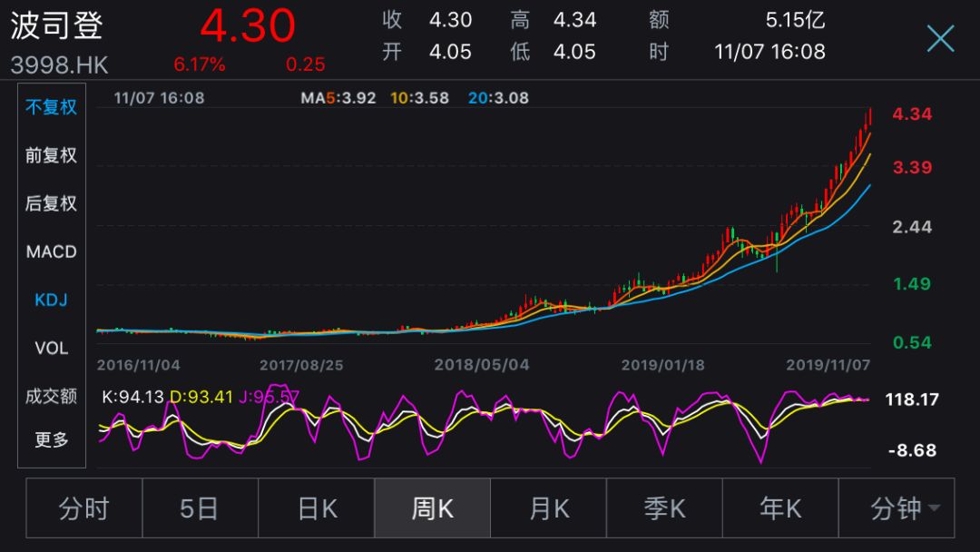Click the 分钟 dropdown arrow
The height and width of the screenshot is (552, 980).
pyautogui.click(x=935, y=508)
